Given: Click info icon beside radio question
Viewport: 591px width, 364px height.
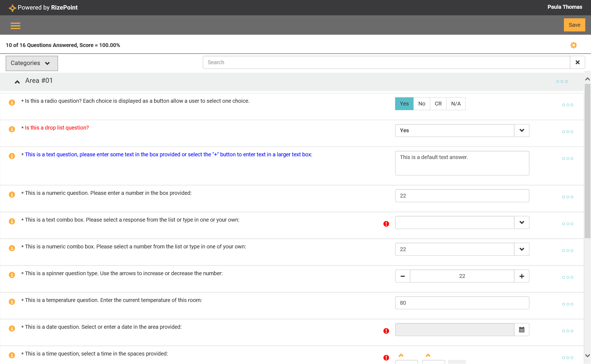Looking at the screenshot, I should tap(12, 102).
